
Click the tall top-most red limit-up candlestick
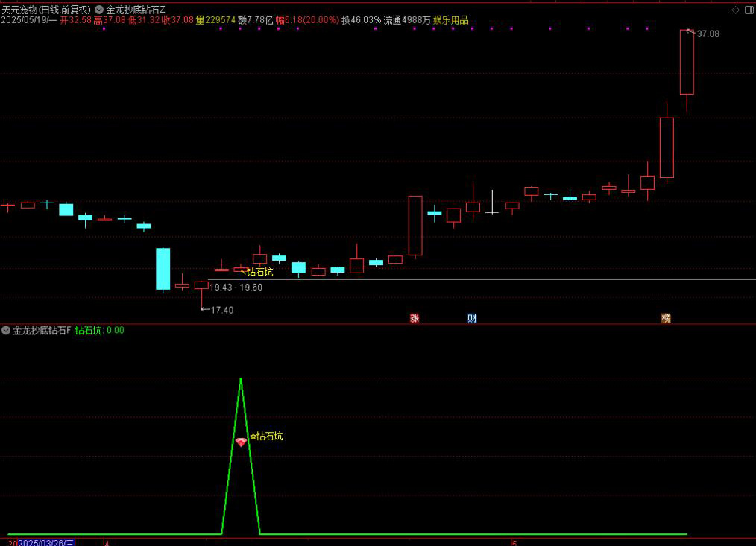click(686, 62)
